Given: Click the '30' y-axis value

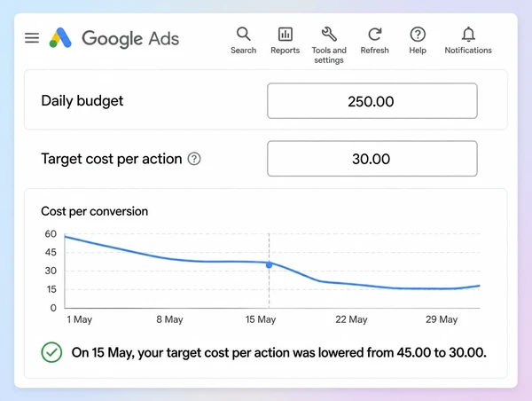Looking at the screenshot, I should pyautogui.click(x=51, y=271).
